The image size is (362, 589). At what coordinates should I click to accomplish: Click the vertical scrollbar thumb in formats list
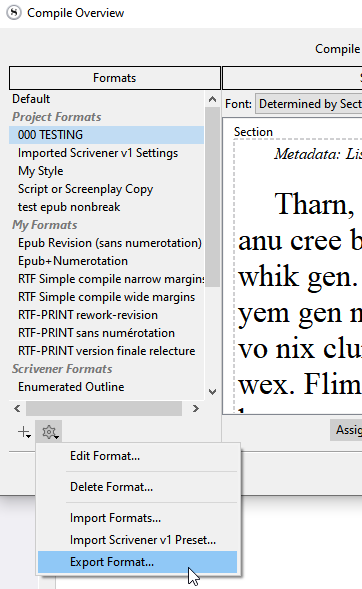213,197
